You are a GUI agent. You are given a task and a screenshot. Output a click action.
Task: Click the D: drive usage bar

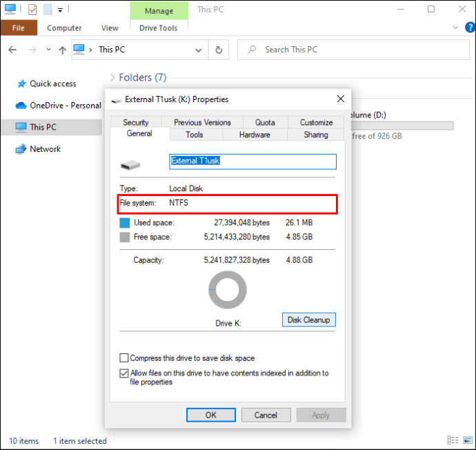(x=402, y=126)
